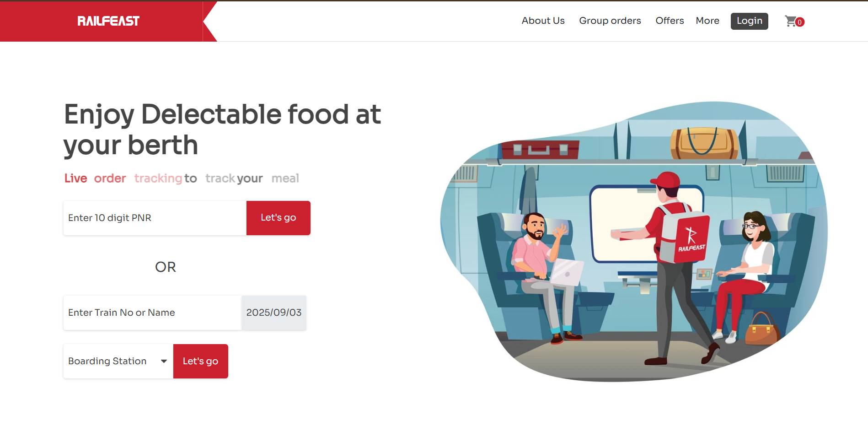868x421 pixels.
Task: Click the OR separator text
Action: coord(166,267)
